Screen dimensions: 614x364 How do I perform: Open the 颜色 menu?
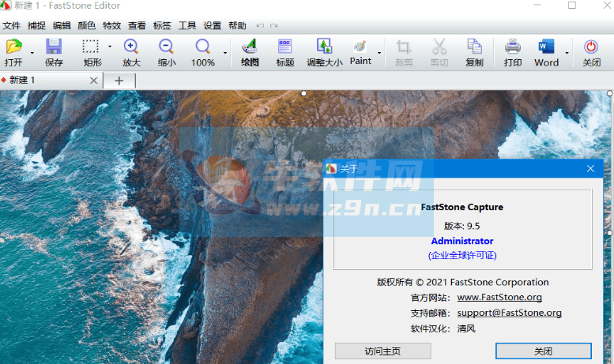pos(87,26)
